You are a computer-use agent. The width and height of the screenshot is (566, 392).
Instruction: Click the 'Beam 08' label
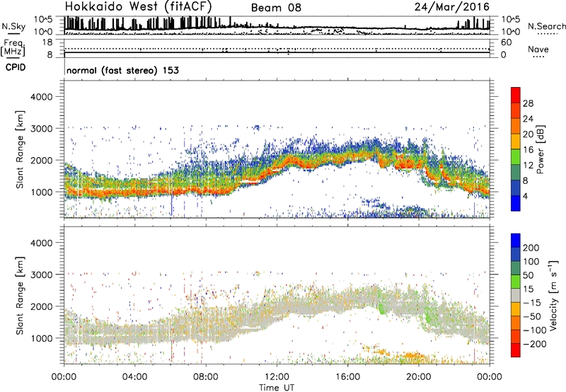(x=276, y=8)
